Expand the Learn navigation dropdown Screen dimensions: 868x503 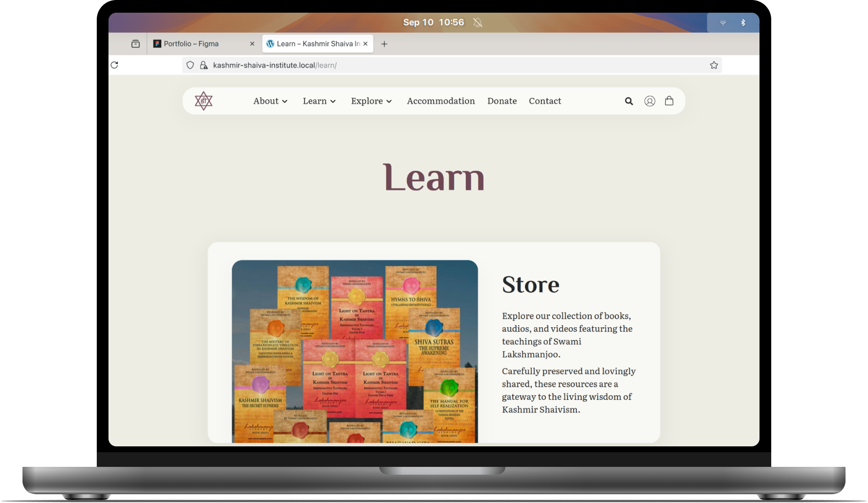[319, 101]
